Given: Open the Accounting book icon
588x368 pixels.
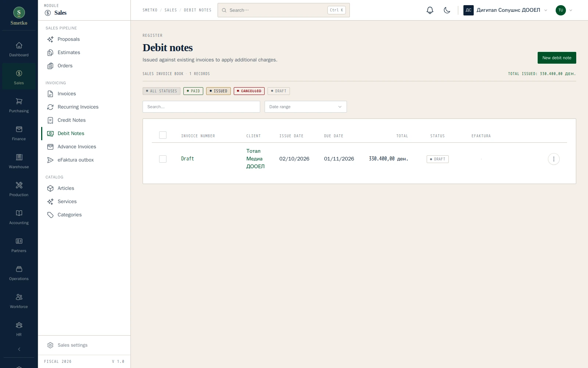Looking at the screenshot, I should coord(19,213).
